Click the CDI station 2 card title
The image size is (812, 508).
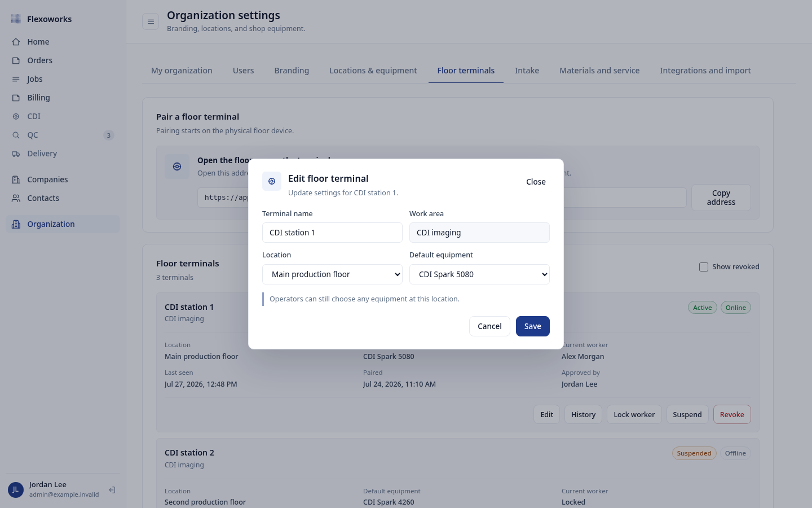(x=189, y=453)
